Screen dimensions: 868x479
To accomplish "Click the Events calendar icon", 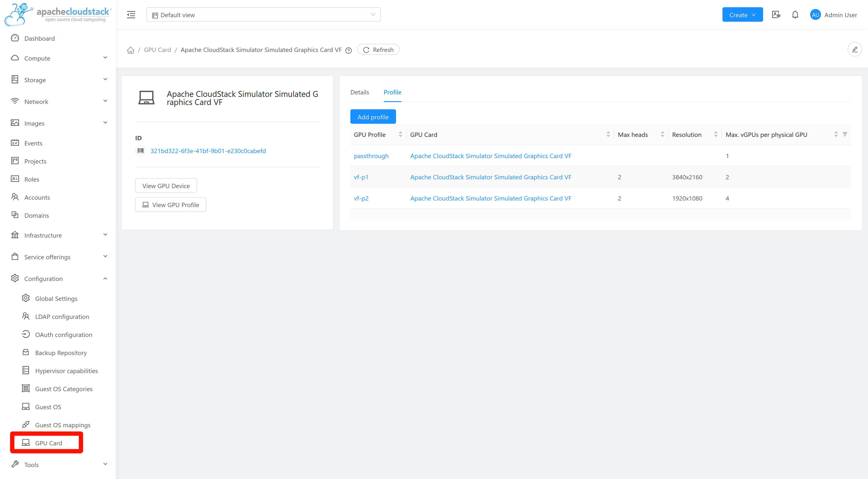I will [x=15, y=143].
